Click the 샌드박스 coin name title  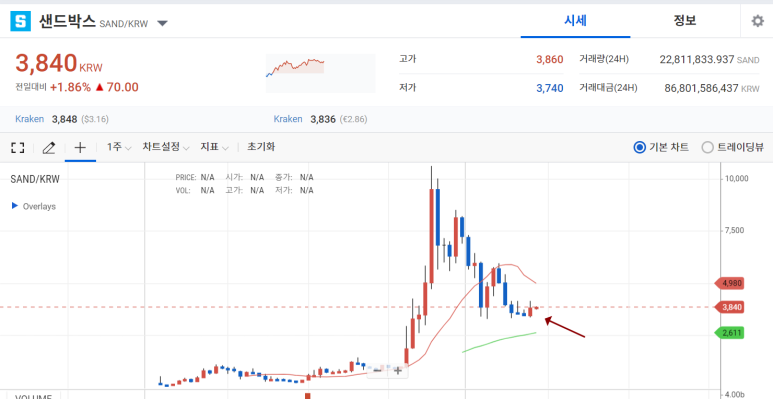pos(67,22)
